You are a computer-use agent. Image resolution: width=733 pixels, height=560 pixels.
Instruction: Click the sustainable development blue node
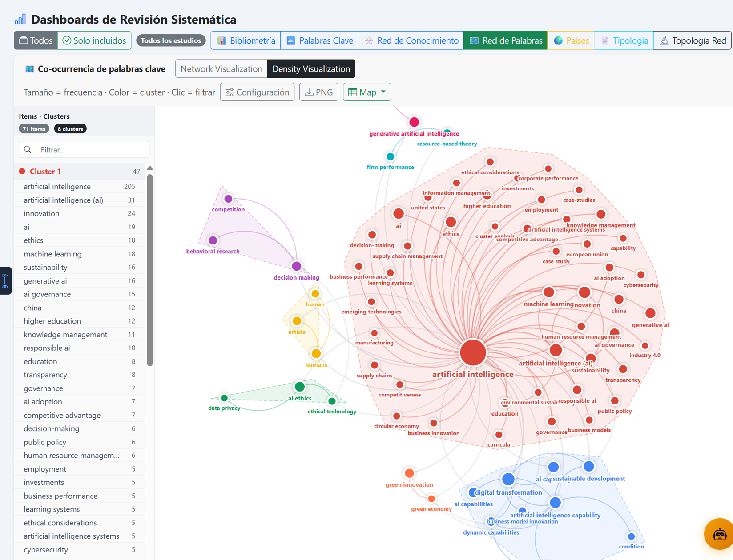pyautogui.click(x=589, y=466)
